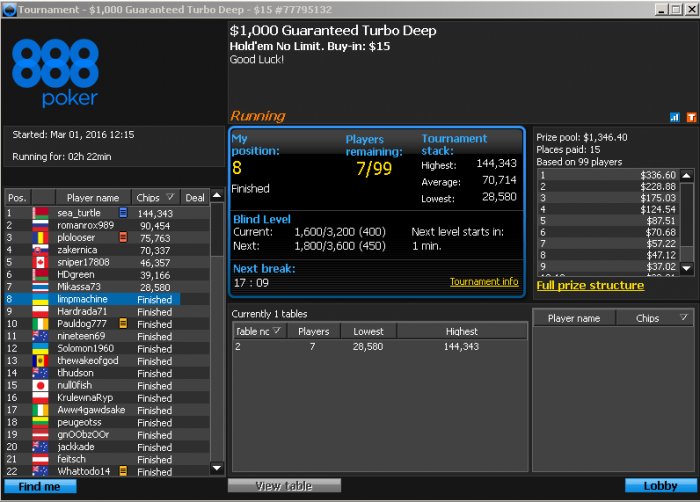Image resolution: width=700 pixels, height=502 pixels.
Task: Click the Slovak flag beside zakernica
Action: 40,250
